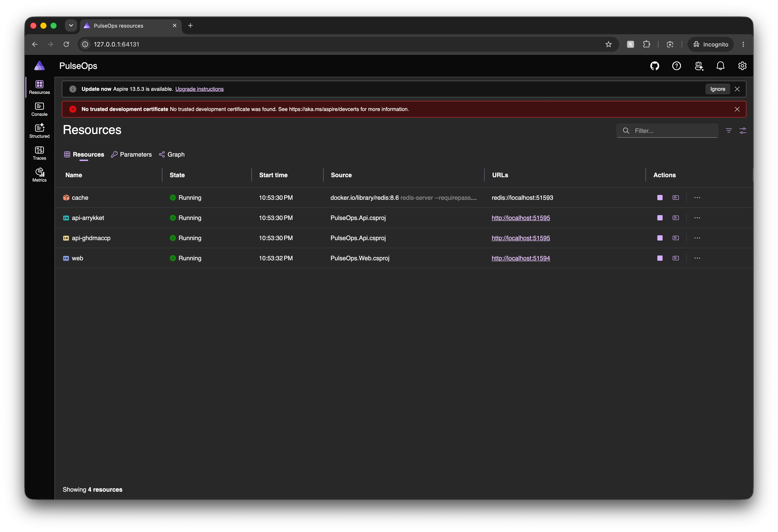Dismiss the certificate error banner
Screen dimensions: 778x532
(737, 109)
